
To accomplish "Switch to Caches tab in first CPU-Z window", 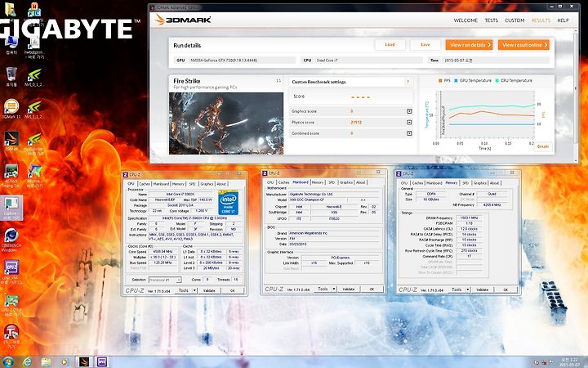I will click(x=144, y=184).
